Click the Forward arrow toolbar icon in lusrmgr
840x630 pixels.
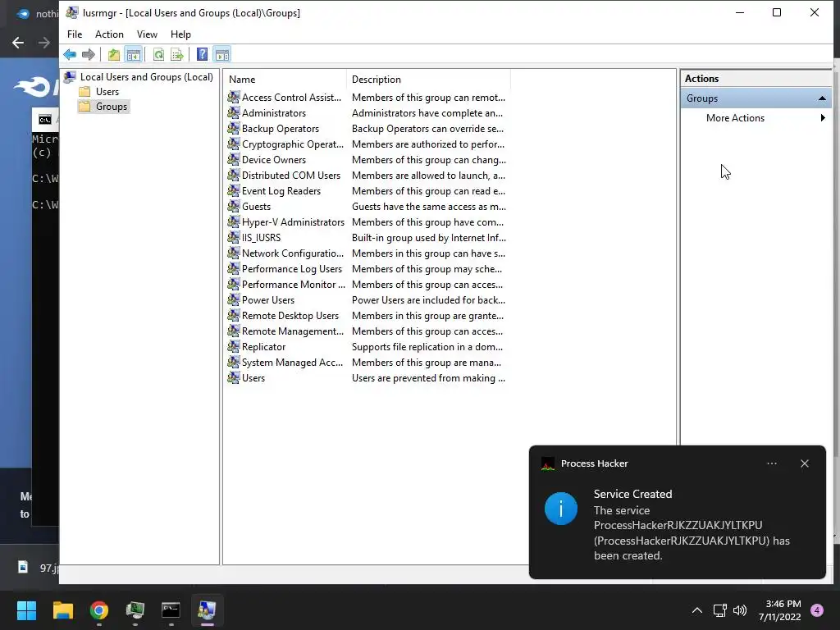89,54
